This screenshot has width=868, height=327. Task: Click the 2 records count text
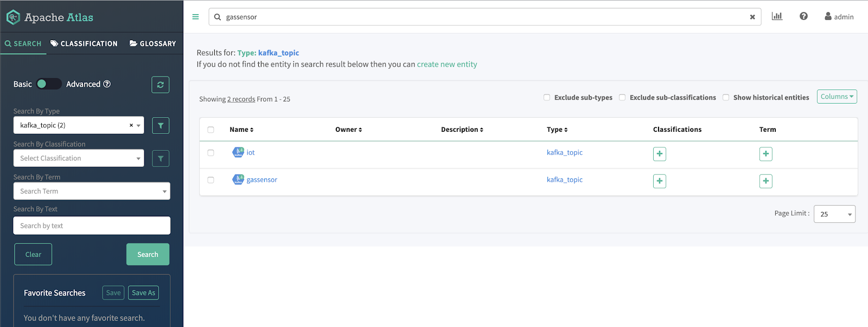pyautogui.click(x=241, y=99)
